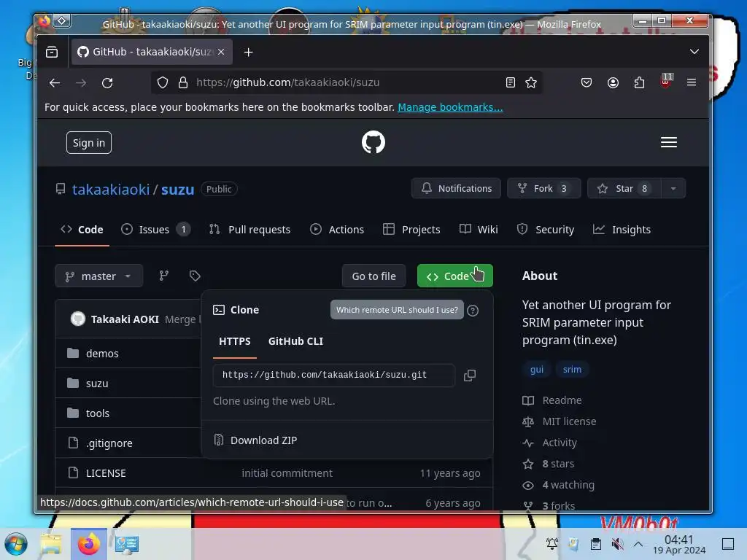Viewport: 747px width, 560px height.
Task: Click the gui topic tag
Action: [x=537, y=370]
